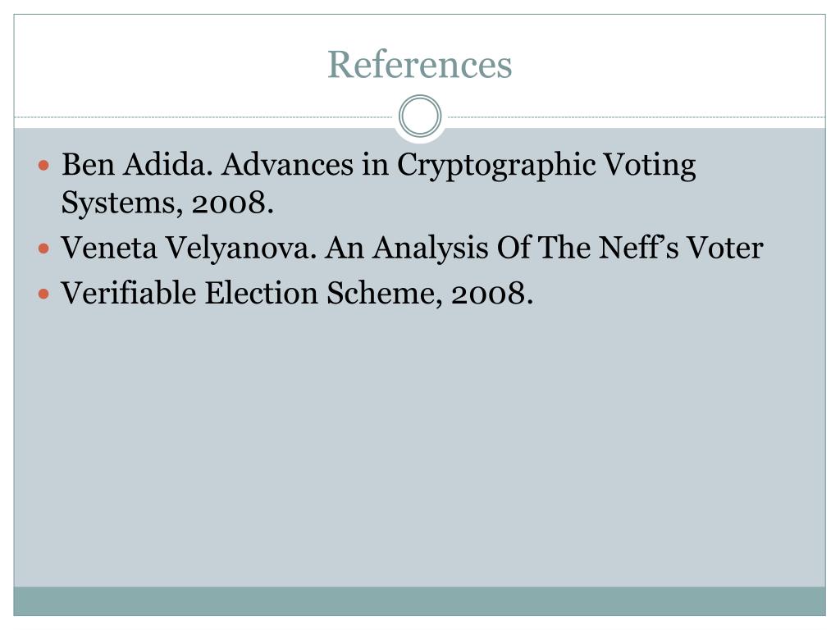
Task: Click the circle ornament below the title
Action: (x=420, y=116)
